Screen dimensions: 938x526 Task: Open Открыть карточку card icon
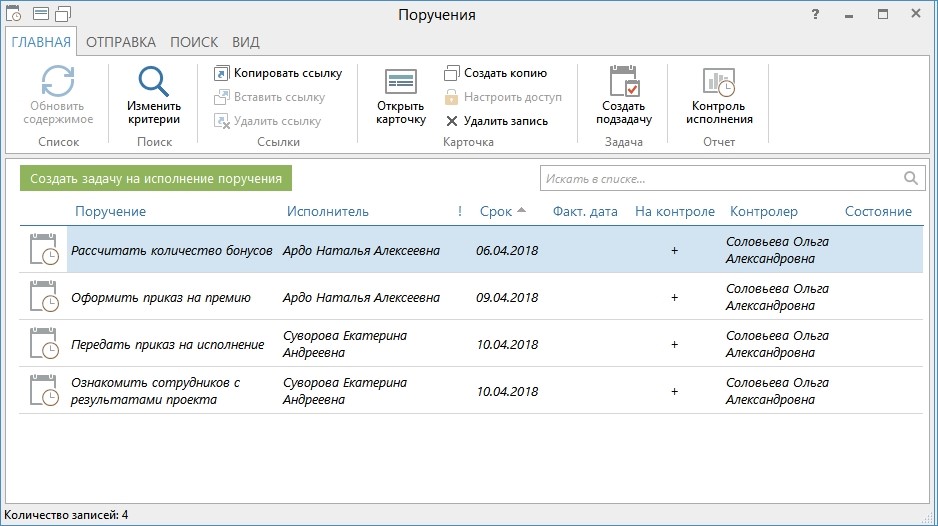click(x=401, y=81)
